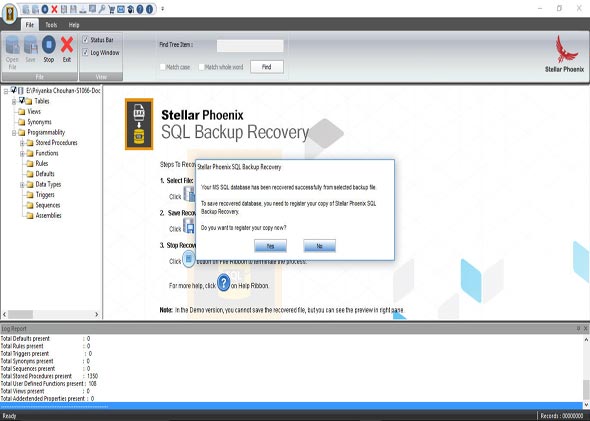Enable the Match case checkbox

tap(163, 67)
